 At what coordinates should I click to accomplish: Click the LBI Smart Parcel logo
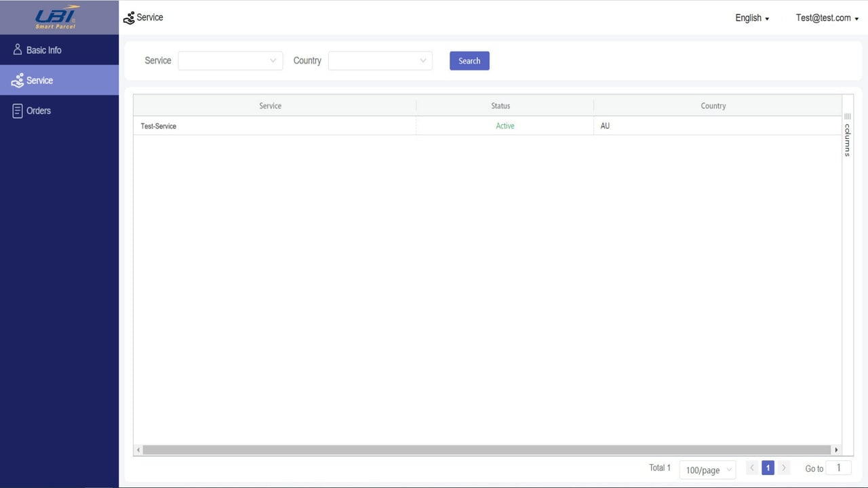pos(57,18)
